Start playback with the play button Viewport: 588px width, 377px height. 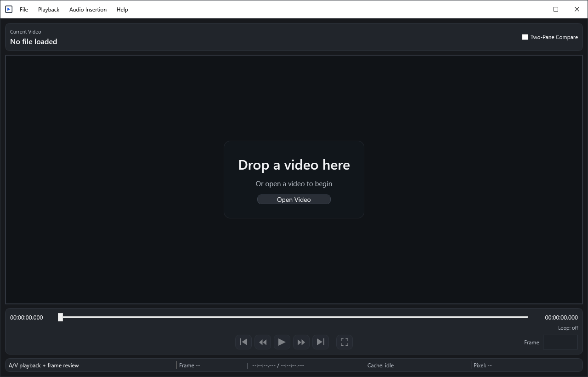[282, 342]
